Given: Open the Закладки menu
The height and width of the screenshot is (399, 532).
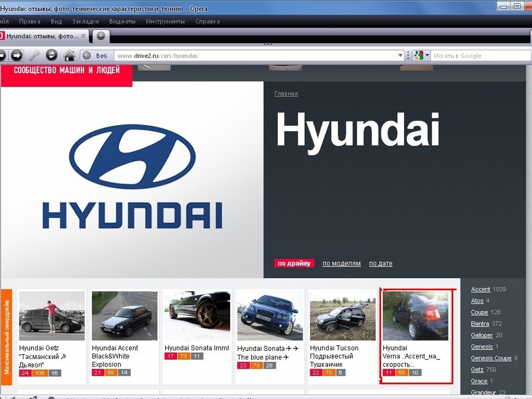Looking at the screenshot, I should point(85,22).
